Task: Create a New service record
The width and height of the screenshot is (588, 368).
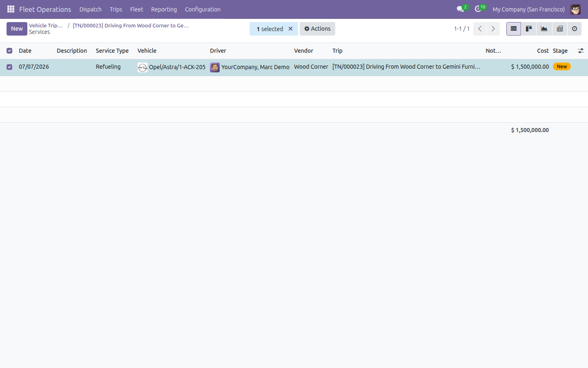Action: [x=17, y=29]
